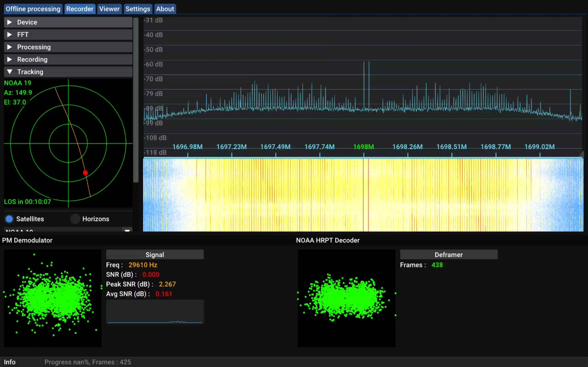Click the Signal panel header
588x367 pixels.
pyautogui.click(x=155, y=254)
